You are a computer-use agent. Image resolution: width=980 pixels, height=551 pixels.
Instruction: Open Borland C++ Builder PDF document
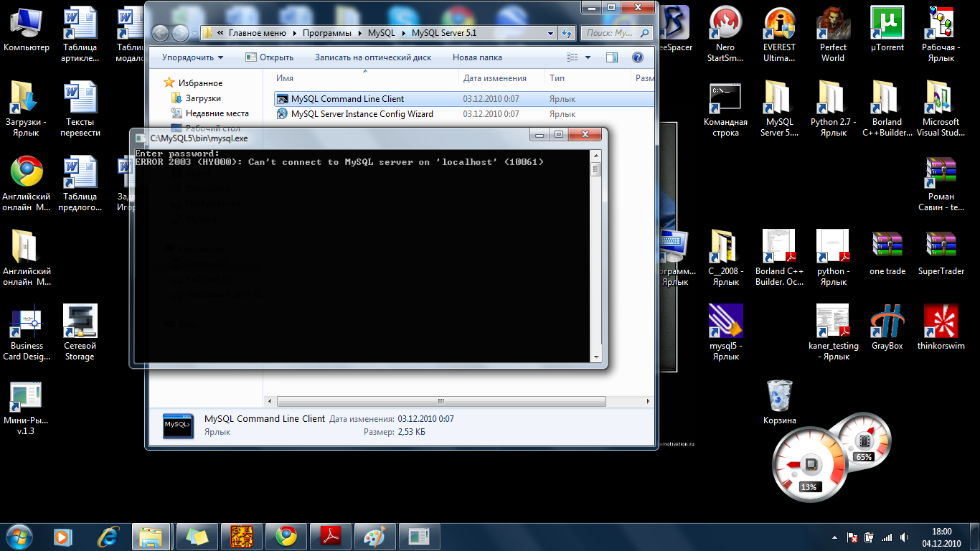[779, 258]
